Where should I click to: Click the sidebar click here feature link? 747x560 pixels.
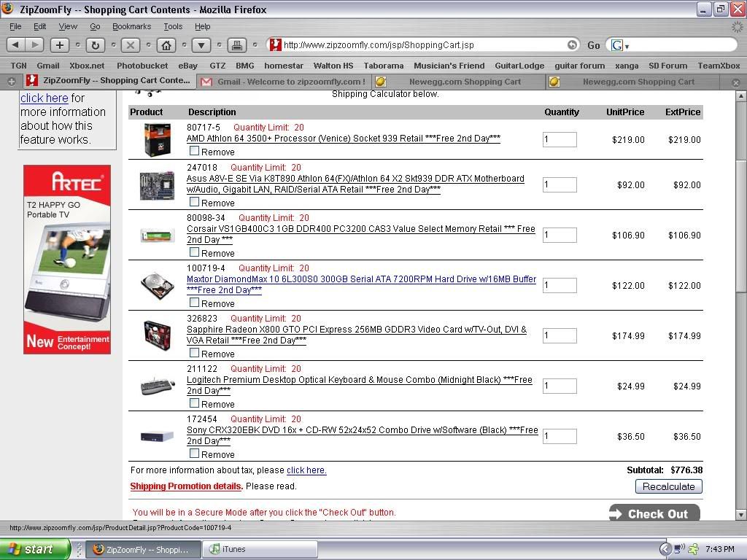tap(44, 98)
